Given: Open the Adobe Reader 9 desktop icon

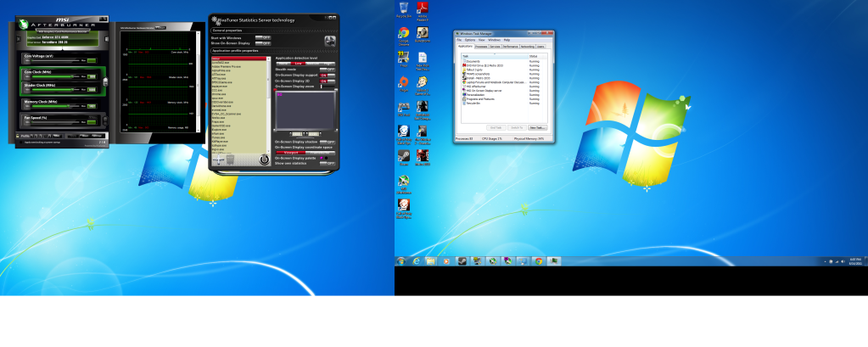Looking at the screenshot, I should (x=422, y=9).
